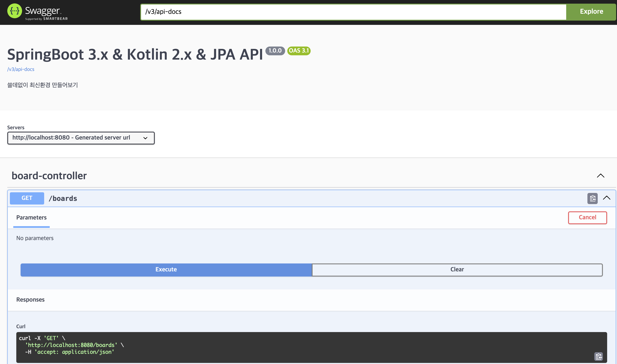Image resolution: width=617 pixels, height=364 pixels.
Task: Cancel the try-it-out mode
Action: coord(587,218)
